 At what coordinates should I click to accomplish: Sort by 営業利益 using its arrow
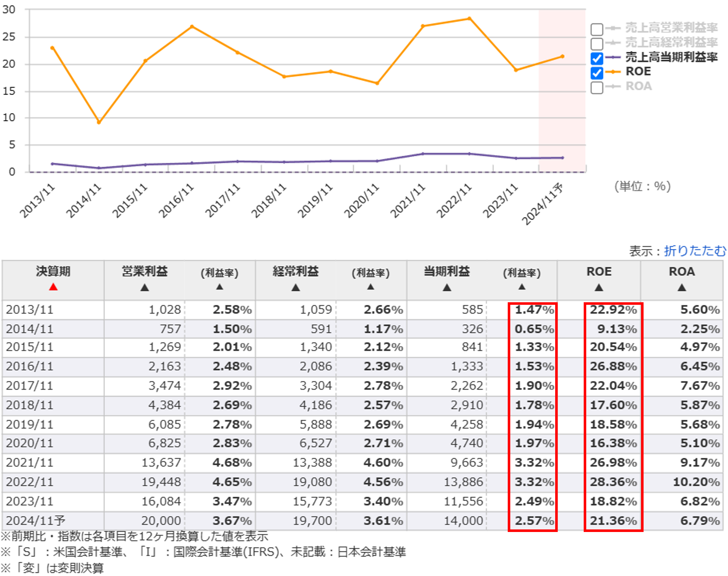[144, 288]
